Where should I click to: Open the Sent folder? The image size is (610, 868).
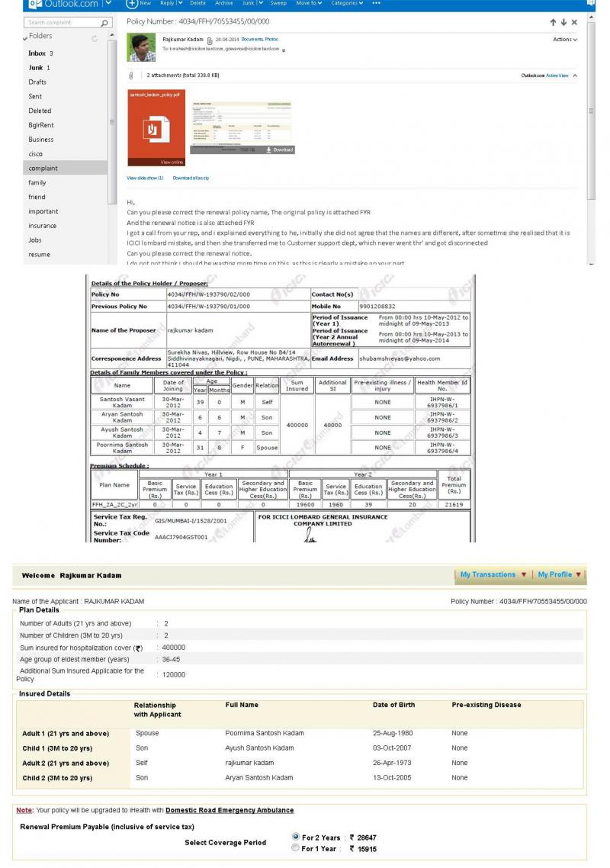[x=35, y=96]
